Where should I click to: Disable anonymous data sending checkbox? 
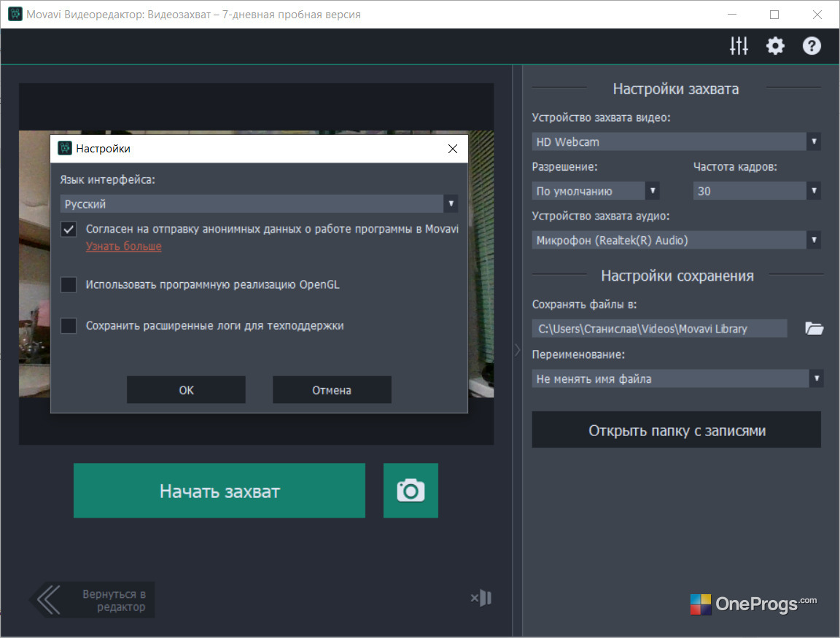click(69, 230)
